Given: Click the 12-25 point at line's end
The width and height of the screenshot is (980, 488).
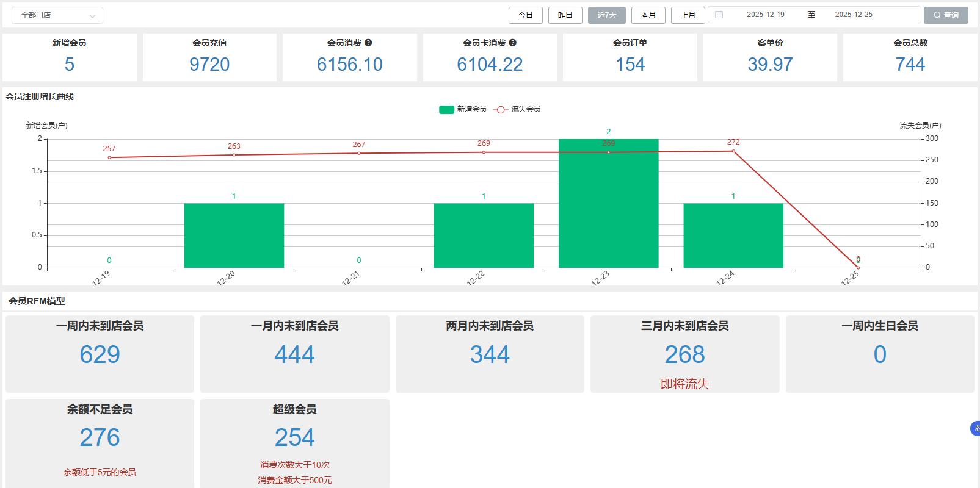Looking at the screenshot, I should click(x=858, y=267).
